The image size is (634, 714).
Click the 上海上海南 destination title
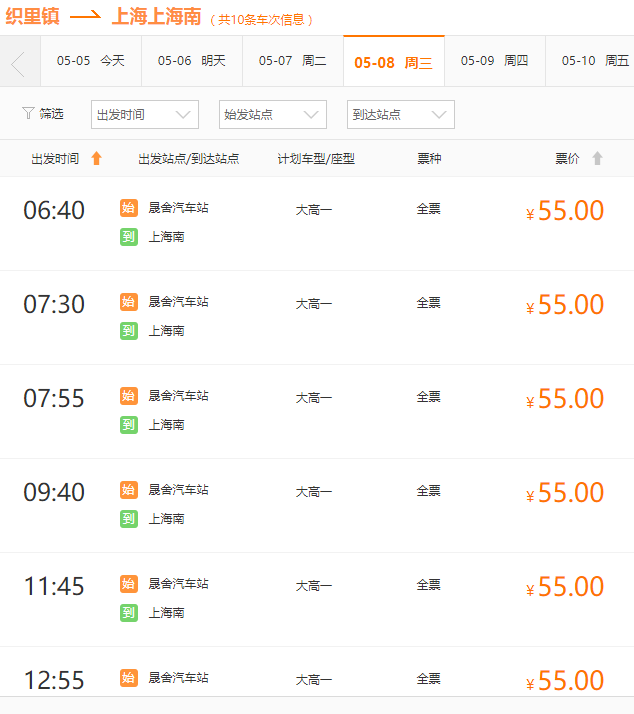click(157, 16)
